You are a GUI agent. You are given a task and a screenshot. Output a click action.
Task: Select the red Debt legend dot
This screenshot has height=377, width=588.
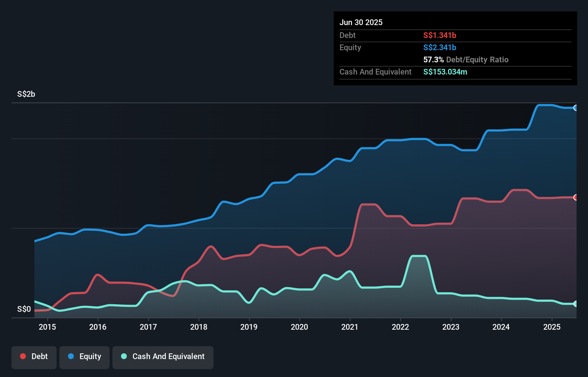(22, 356)
